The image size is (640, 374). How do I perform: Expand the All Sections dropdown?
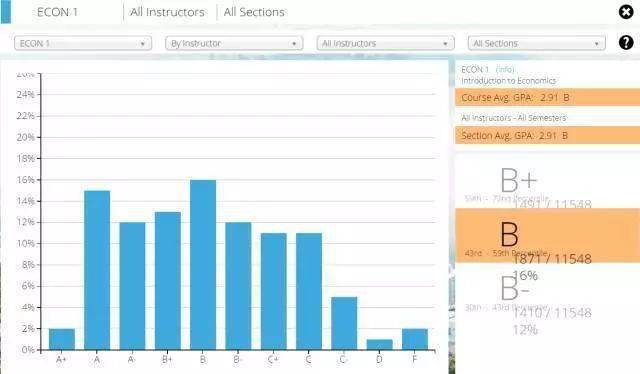(536, 43)
